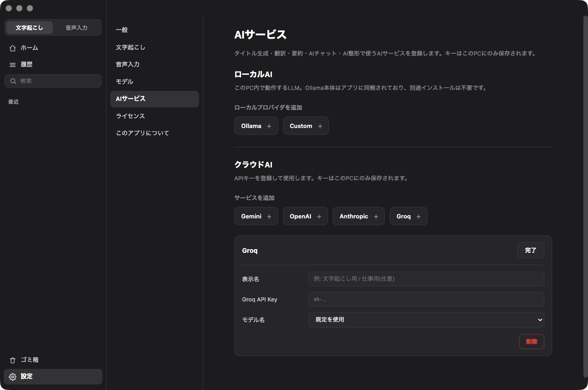This screenshot has height=390, width=588.
Task: Click the Groq API Key label text
Action: tap(260, 300)
